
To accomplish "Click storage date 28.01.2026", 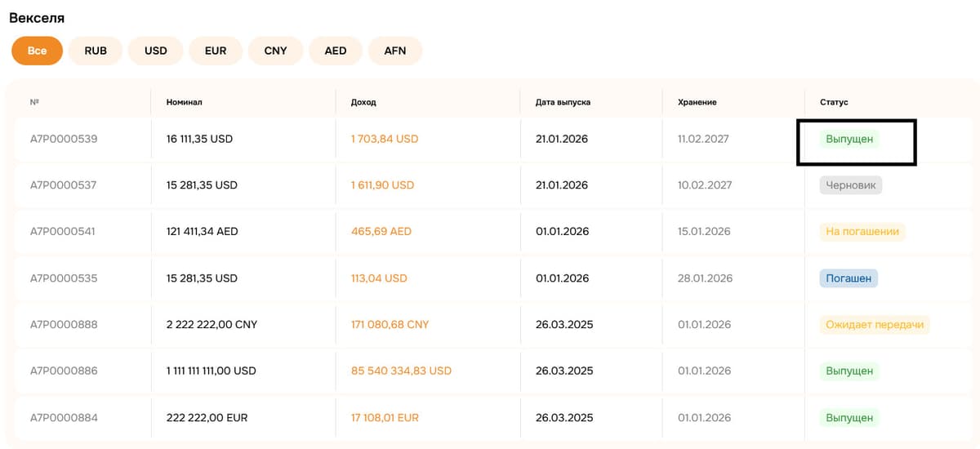I will 705,278.
